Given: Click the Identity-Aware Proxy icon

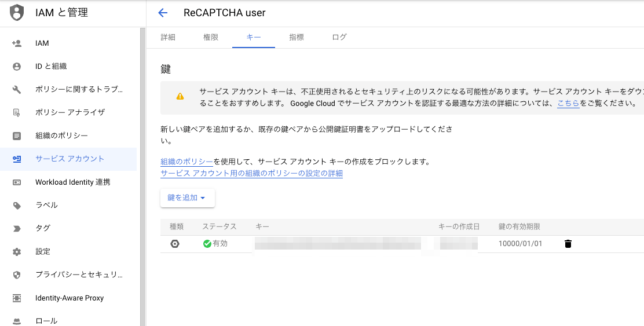Looking at the screenshot, I should [x=17, y=298].
